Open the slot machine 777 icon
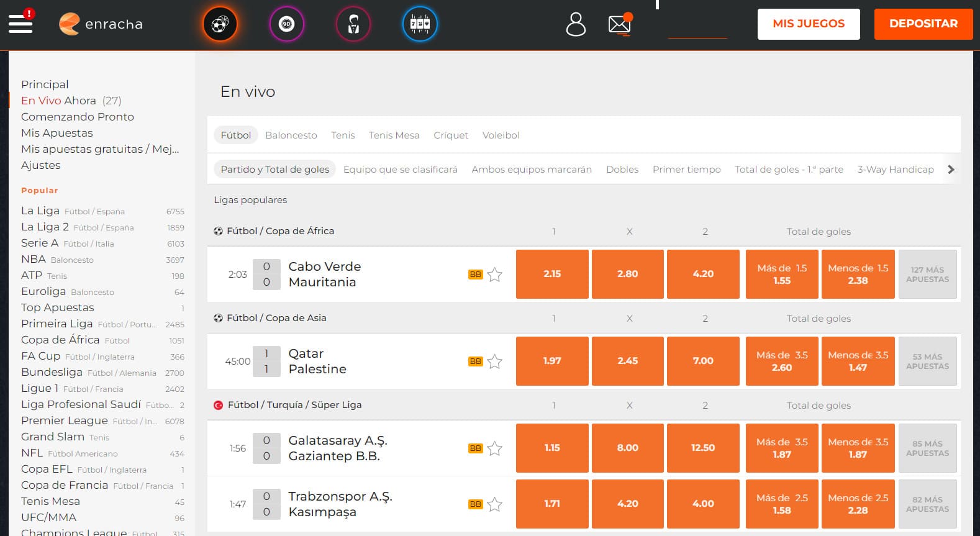The width and height of the screenshot is (980, 536). [x=420, y=24]
